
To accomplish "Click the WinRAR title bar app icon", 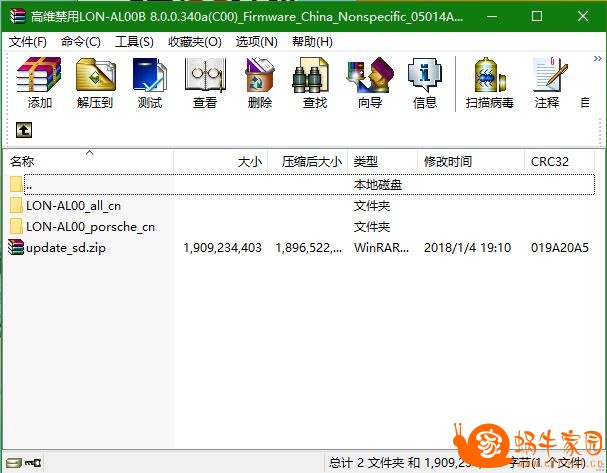I will tap(17, 16).
